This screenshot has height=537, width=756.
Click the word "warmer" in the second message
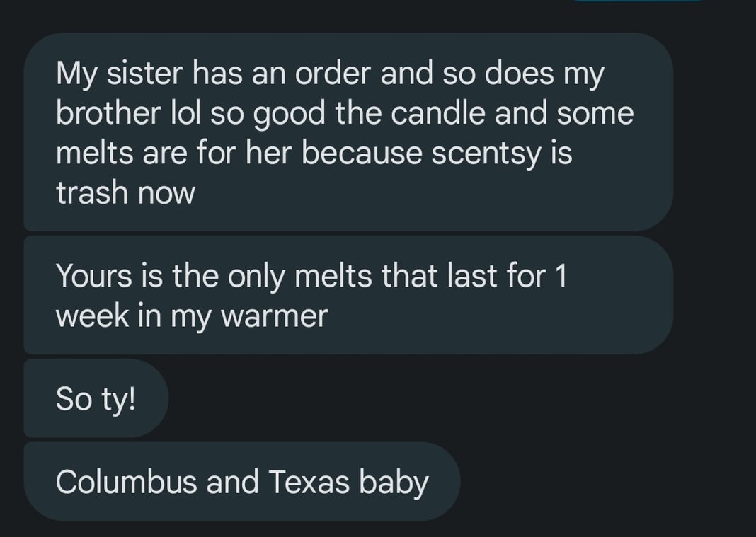tap(275, 316)
